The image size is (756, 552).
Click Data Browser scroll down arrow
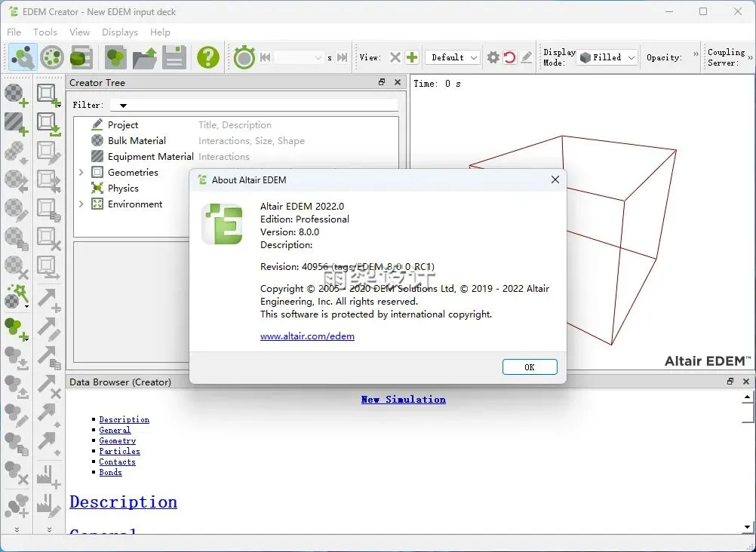(747, 527)
